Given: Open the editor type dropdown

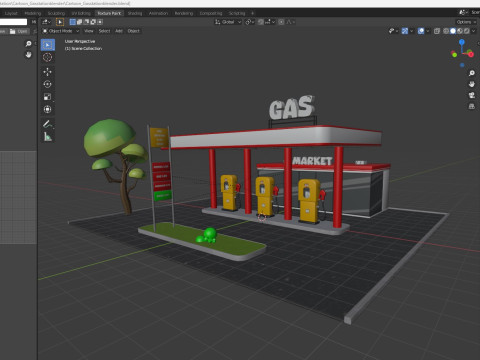Looking at the screenshot, I should coord(46,22).
